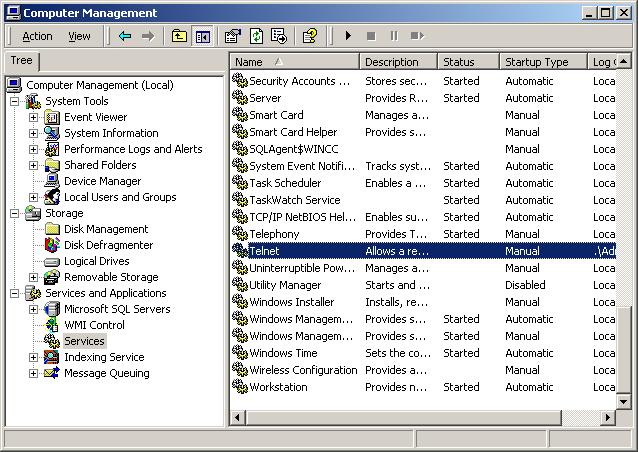
Task: Click the Removable Storage icon
Action: tap(52, 277)
